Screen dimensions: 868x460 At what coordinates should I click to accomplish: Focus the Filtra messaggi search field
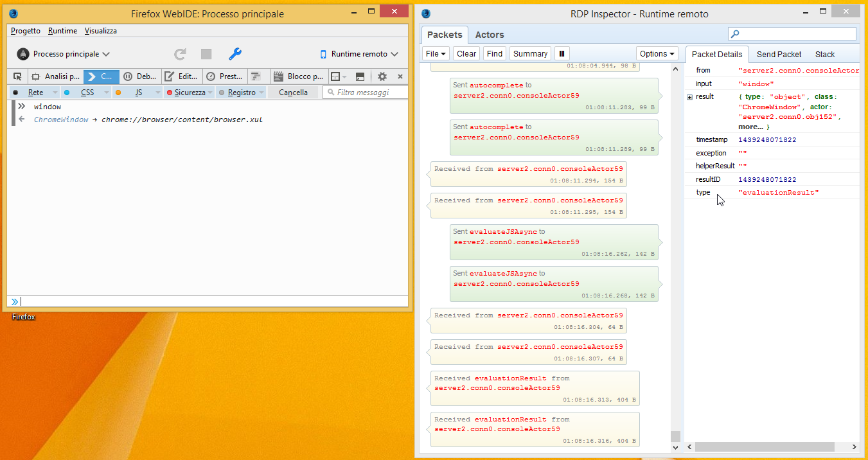[365, 93]
